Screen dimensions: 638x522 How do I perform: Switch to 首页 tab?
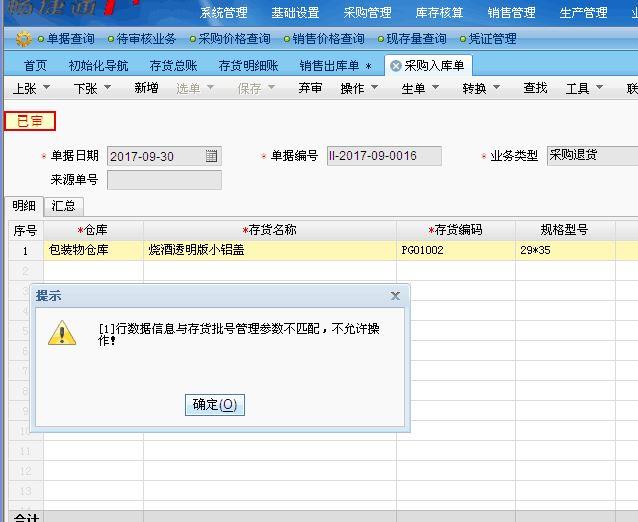click(x=35, y=66)
